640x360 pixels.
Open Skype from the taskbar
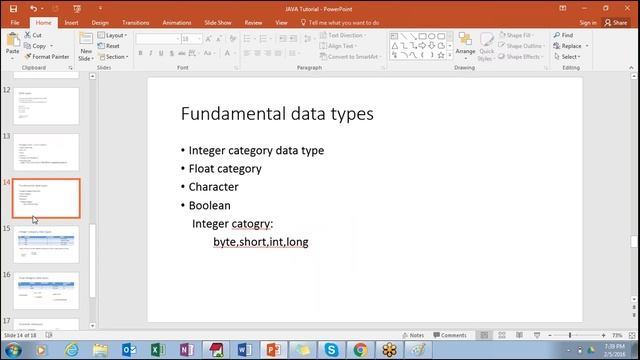click(331, 350)
